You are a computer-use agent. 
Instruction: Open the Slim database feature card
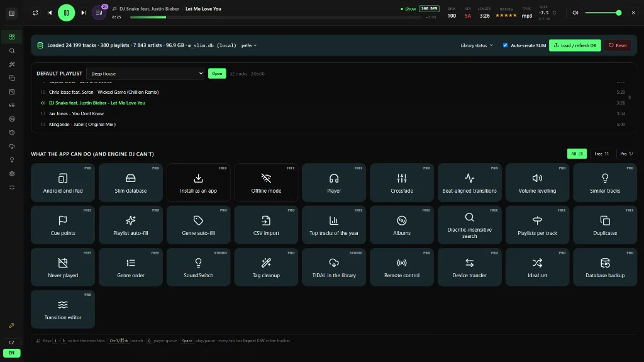point(131,183)
